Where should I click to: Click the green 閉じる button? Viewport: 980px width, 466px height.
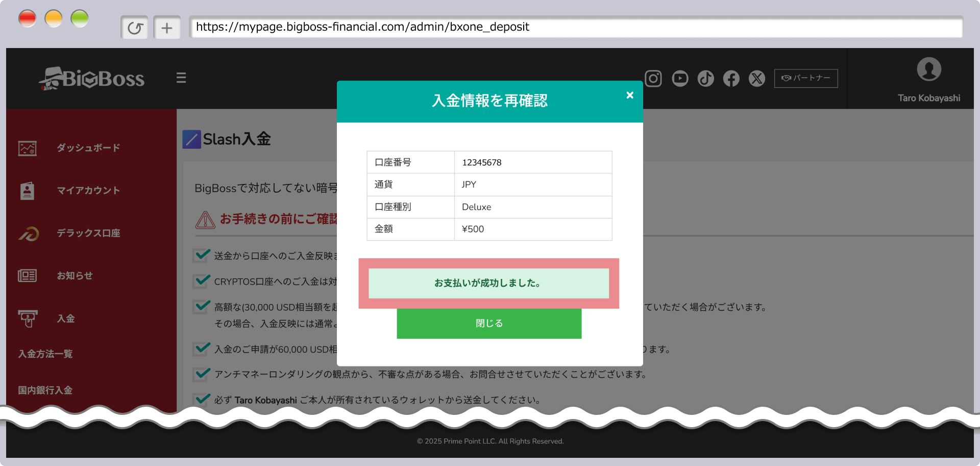pyautogui.click(x=489, y=323)
